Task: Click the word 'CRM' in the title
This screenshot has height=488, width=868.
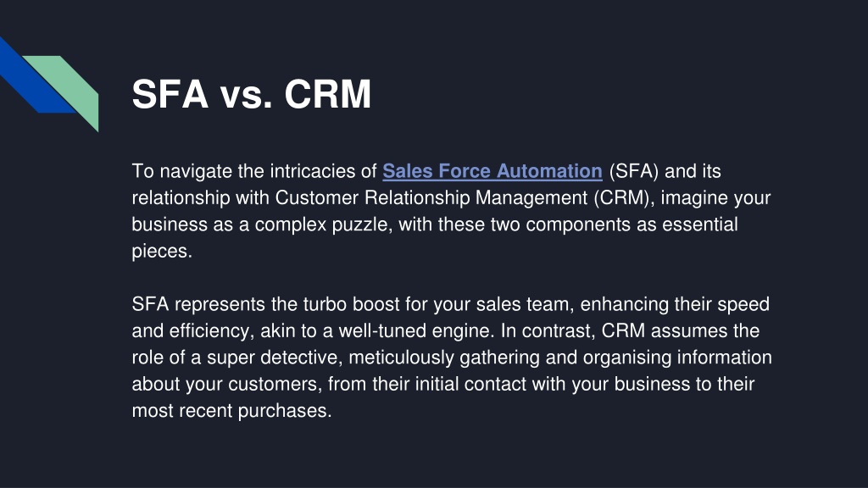Action: (x=328, y=93)
